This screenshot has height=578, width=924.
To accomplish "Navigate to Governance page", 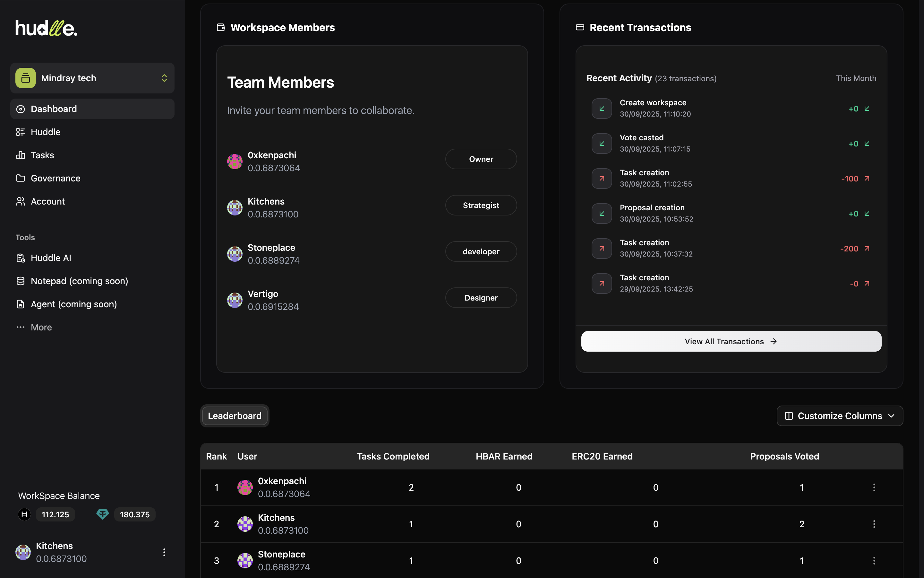I will point(92,178).
